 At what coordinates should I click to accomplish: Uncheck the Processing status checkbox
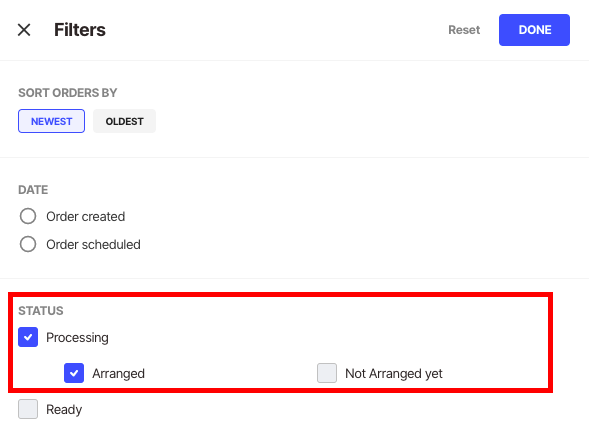28,337
